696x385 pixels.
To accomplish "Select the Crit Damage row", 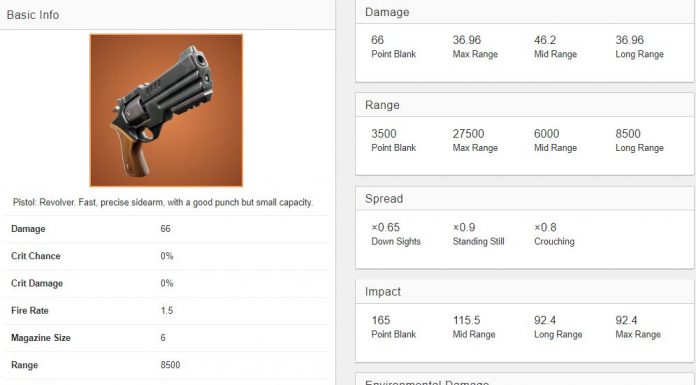I will [166, 283].
